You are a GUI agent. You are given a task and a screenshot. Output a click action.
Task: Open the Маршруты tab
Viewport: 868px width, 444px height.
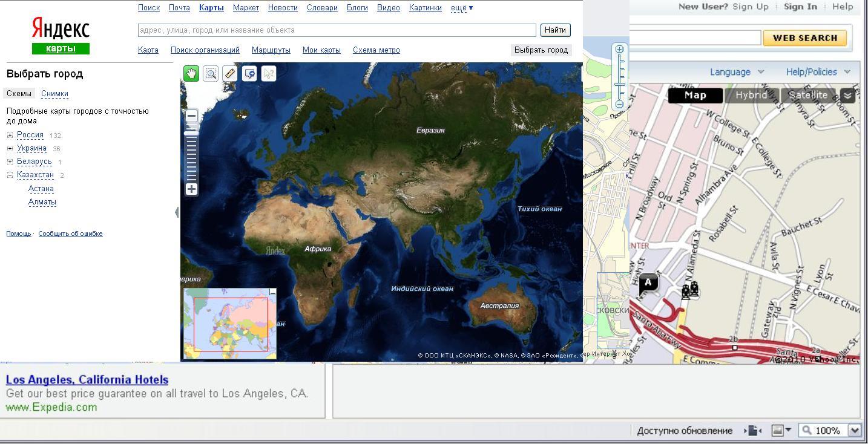(271, 50)
